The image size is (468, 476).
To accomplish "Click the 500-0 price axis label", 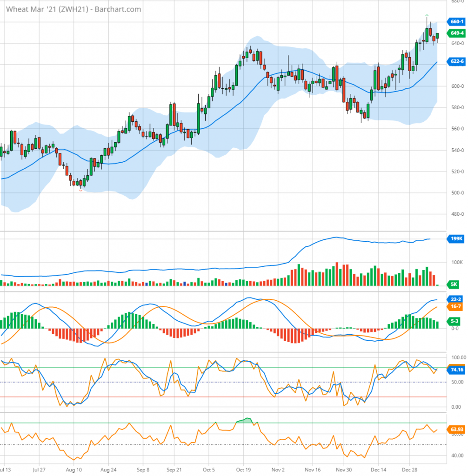I will 457,193.
